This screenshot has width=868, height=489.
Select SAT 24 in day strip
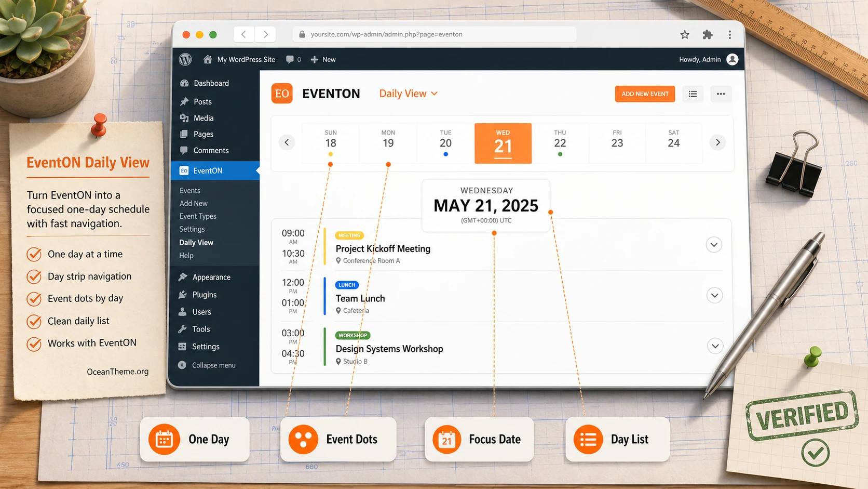click(x=674, y=143)
